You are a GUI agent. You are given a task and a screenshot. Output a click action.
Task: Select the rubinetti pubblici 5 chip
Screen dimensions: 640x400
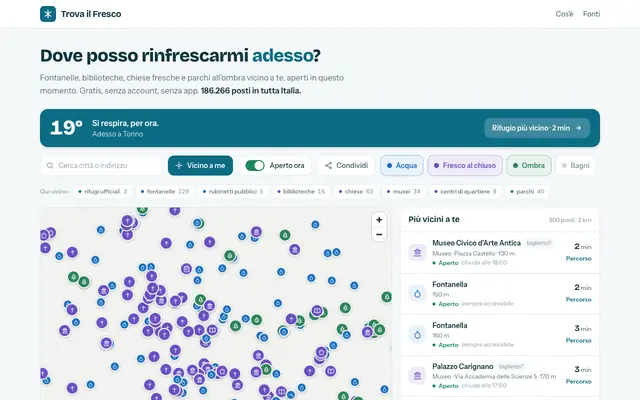[x=233, y=191]
